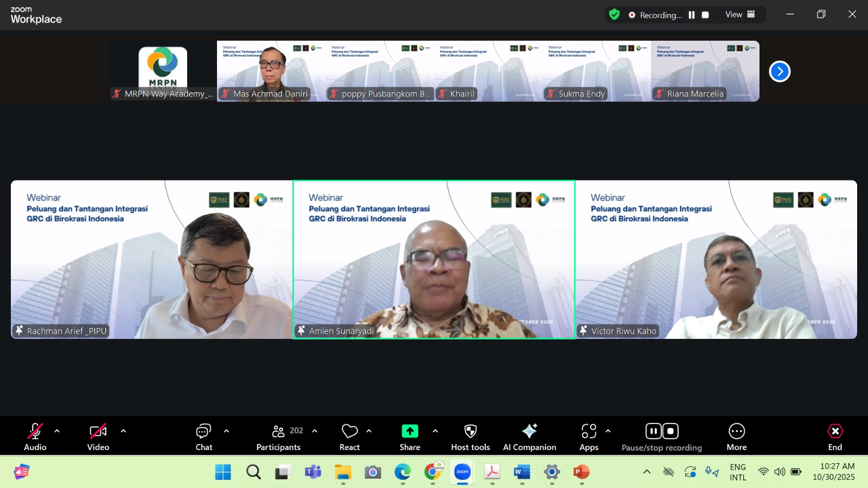The image size is (868, 488).
Task: Show next participants with blue arrow
Action: pos(780,72)
